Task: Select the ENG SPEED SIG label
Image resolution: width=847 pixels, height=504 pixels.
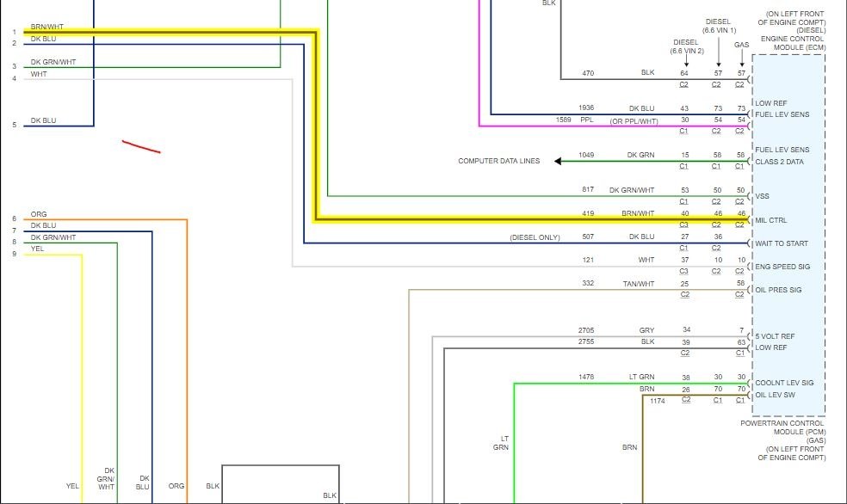Action: (x=782, y=267)
